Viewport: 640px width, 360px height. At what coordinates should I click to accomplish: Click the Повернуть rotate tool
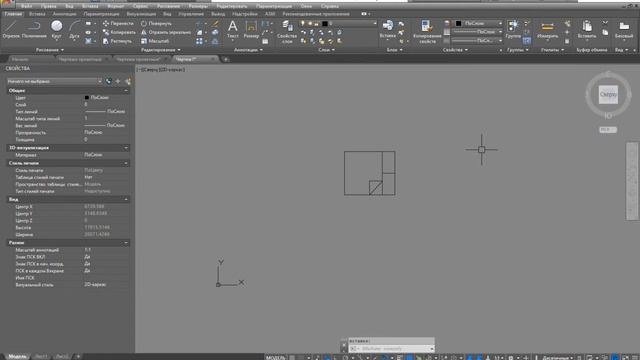(x=156, y=24)
